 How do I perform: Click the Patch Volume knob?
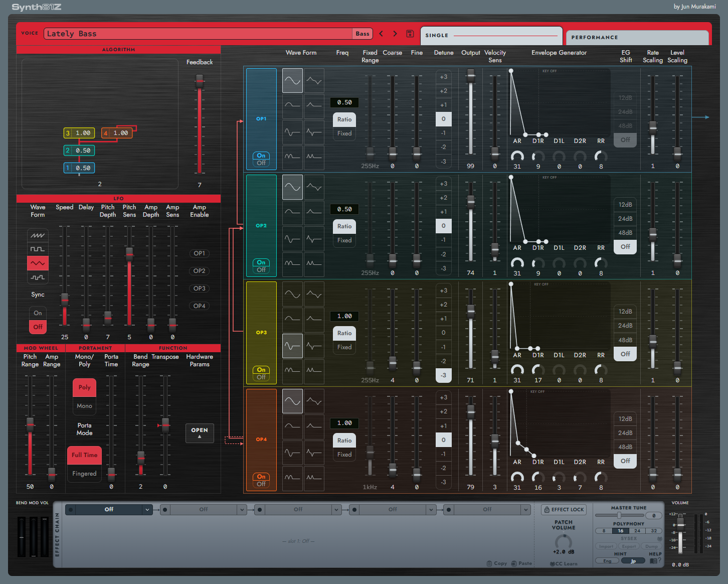point(564,541)
